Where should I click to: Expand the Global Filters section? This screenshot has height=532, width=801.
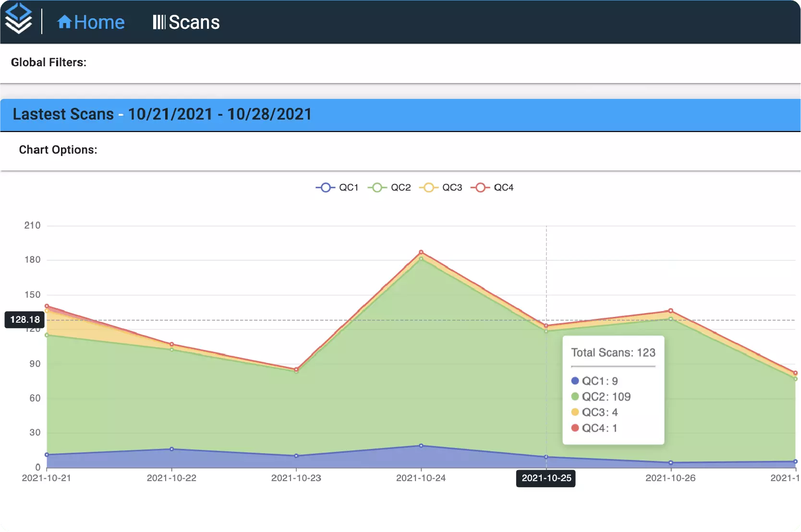pos(49,62)
